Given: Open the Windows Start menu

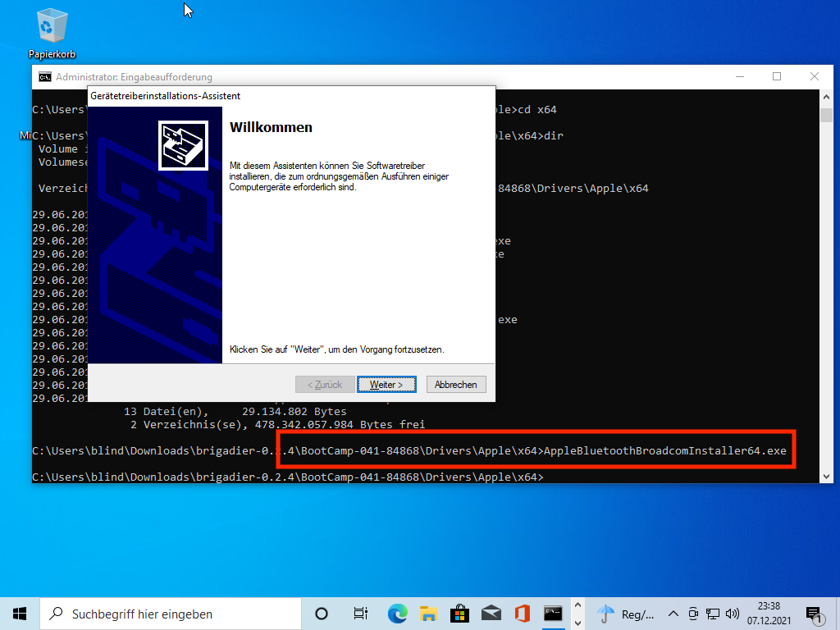Looking at the screenshot, I should click(x=20, y=614).
